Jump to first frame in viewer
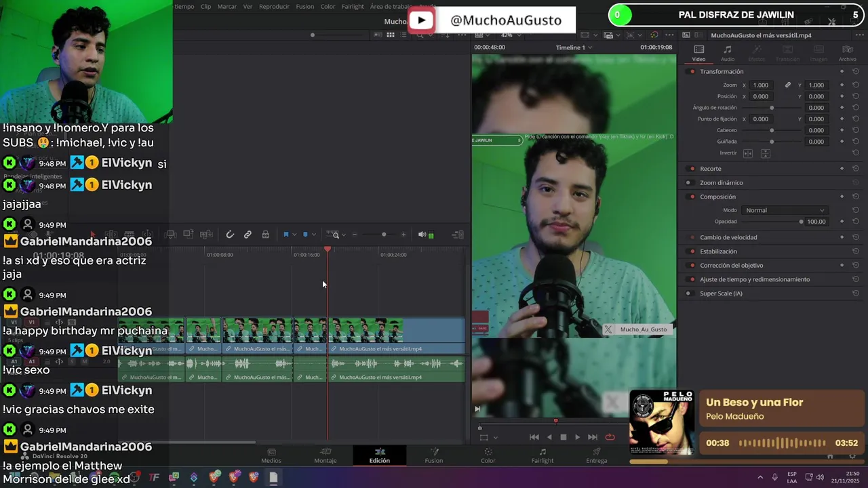 click(x=534, y=437)
